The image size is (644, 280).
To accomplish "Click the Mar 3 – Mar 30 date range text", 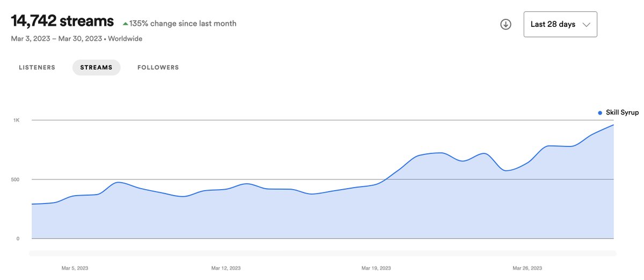I will point(56,39).
